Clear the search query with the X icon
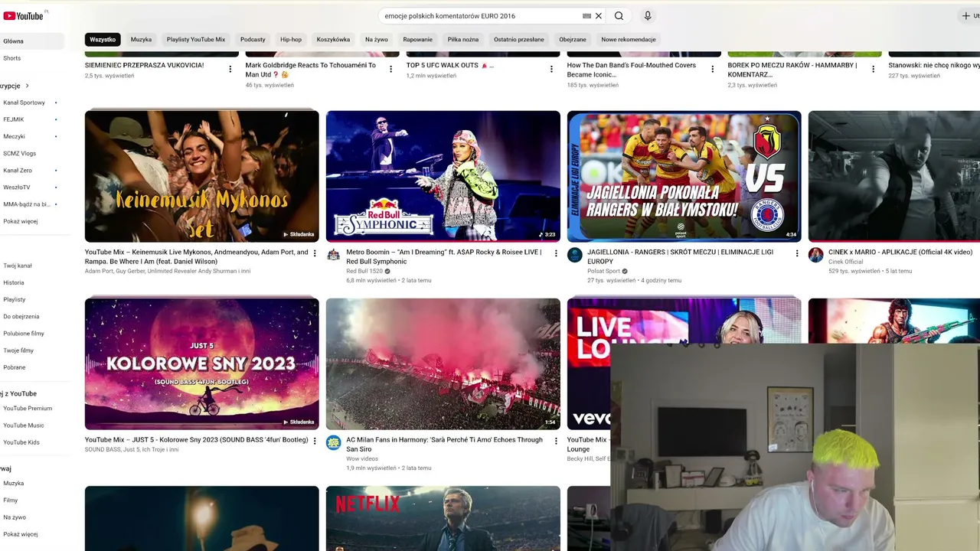 [x=599, y=16]
